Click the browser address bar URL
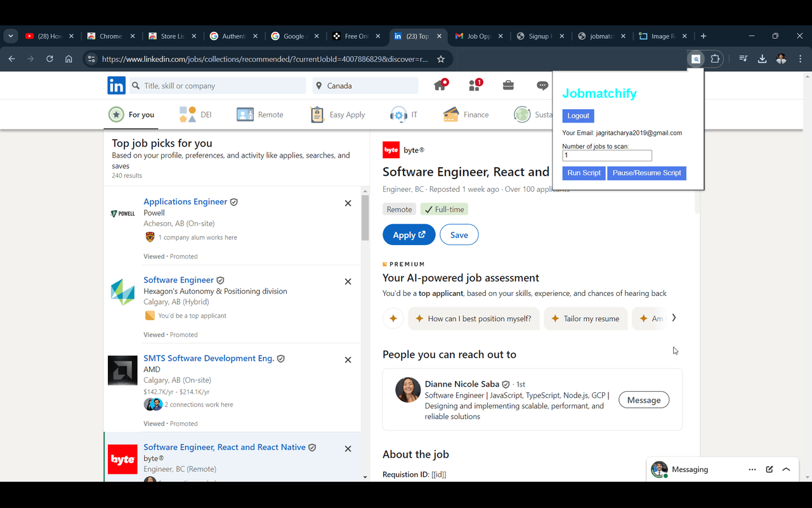Viewport: 812px width, 508px height. pyautogui.click(x=265, y=59)
